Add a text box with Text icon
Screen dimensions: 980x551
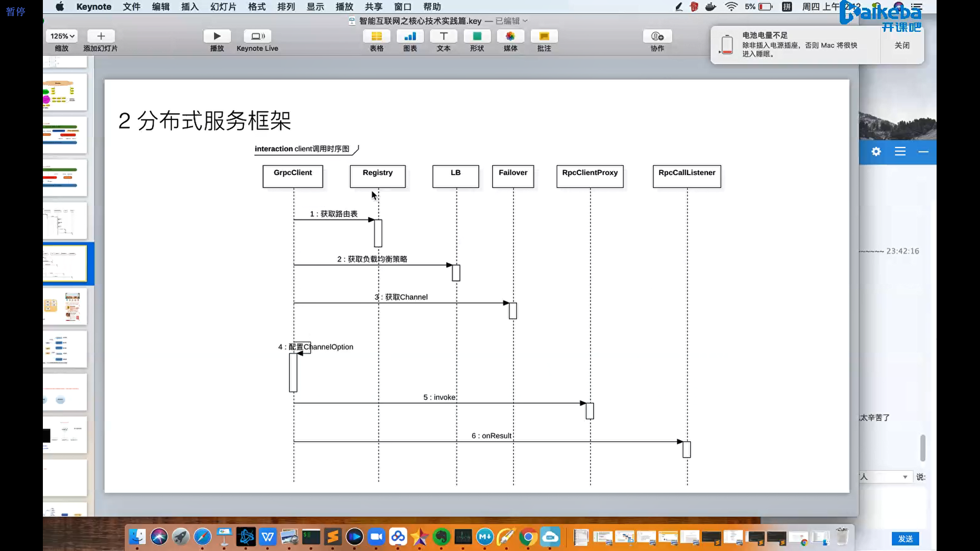click(444, 36)
